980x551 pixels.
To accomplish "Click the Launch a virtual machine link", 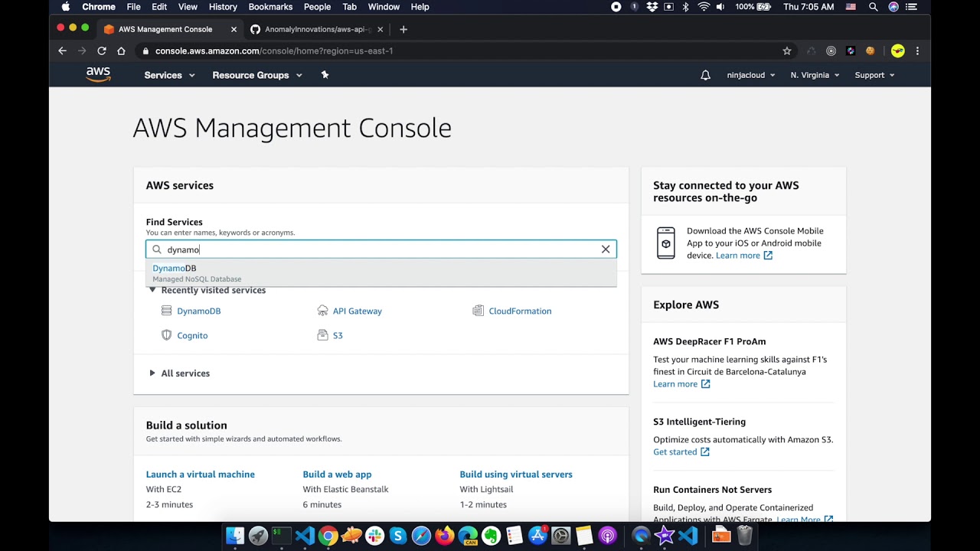I will tap(201, 474).
